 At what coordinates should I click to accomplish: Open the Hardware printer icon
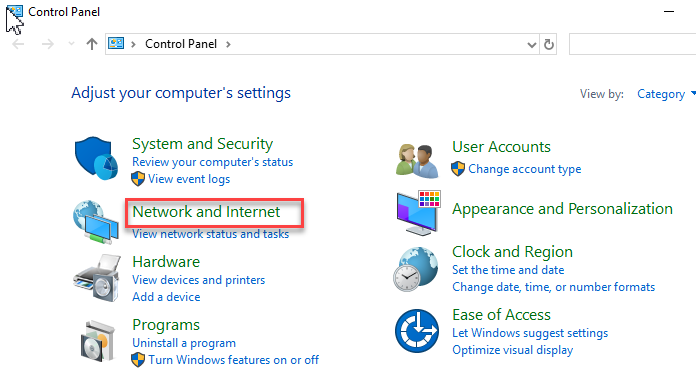(97, 278)
